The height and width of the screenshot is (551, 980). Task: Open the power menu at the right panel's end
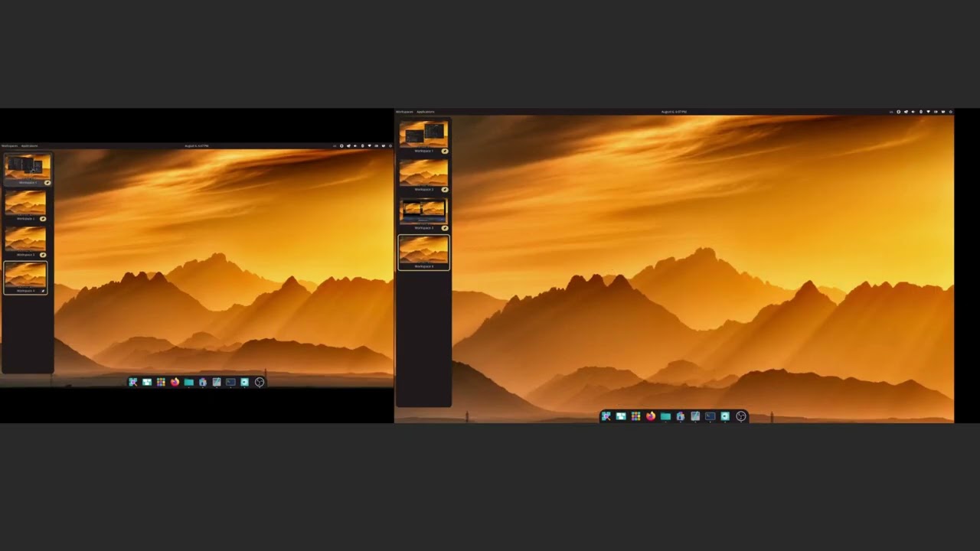click(950, 112)
